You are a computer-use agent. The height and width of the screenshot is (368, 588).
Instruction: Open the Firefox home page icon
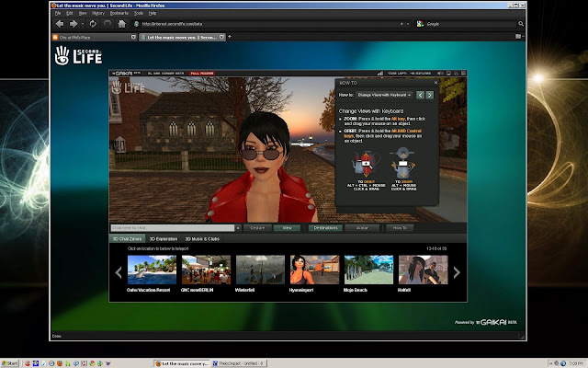(x=121, y=24)
